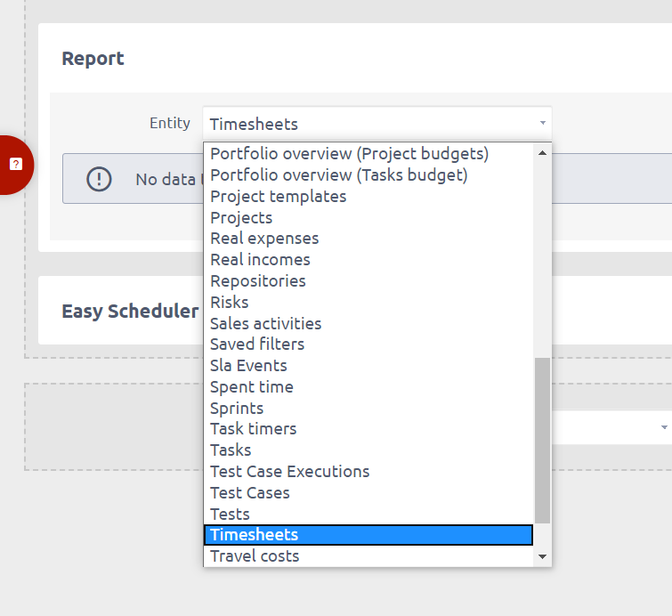Select Portfolio overview (Project budgets) option
This screenshot has height=616, width=672.
[x=349, y=154]
